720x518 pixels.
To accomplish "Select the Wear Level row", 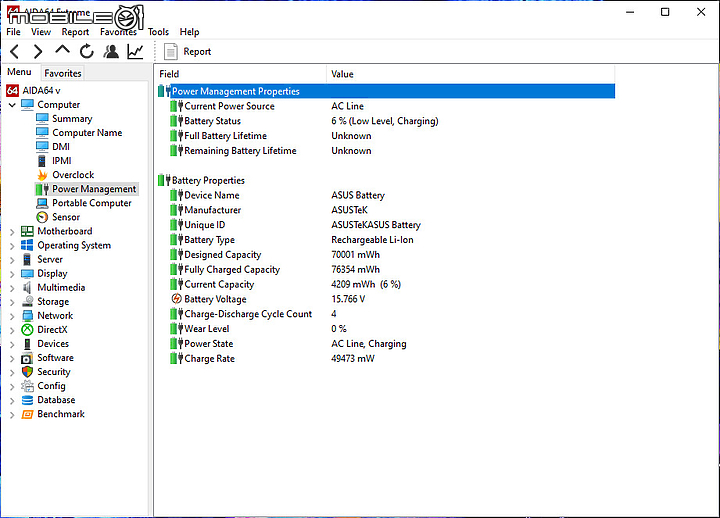I will [x=386, y=329].
